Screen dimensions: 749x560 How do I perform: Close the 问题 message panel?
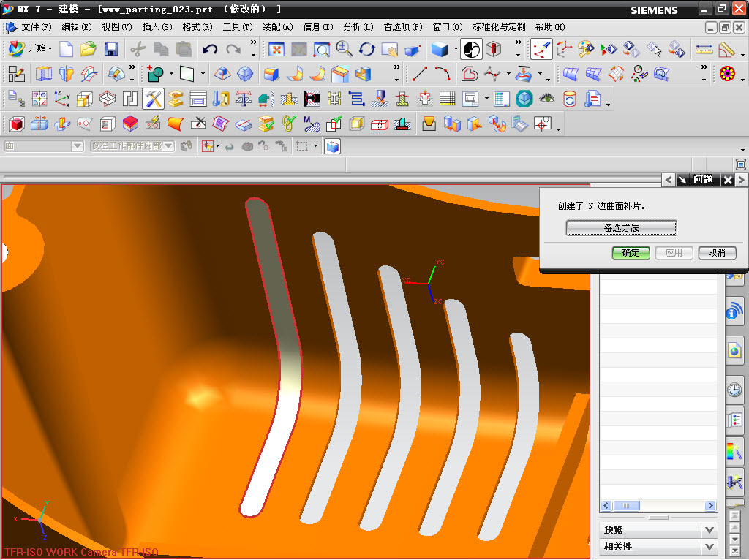pyautogui.click(x=728, y=180)
